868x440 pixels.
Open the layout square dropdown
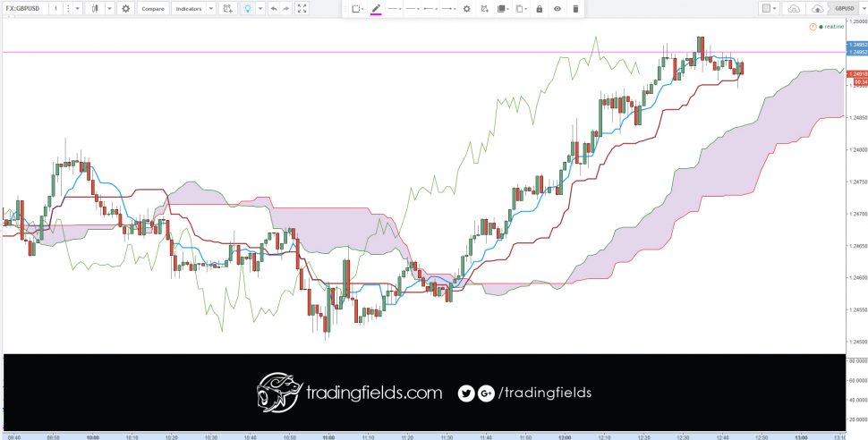[x=769, y=8]
